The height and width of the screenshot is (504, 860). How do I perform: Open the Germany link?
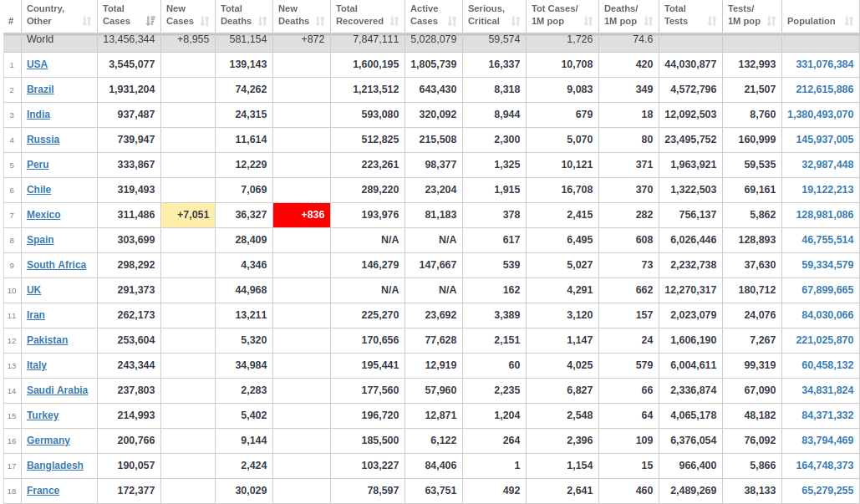[48, 440]
